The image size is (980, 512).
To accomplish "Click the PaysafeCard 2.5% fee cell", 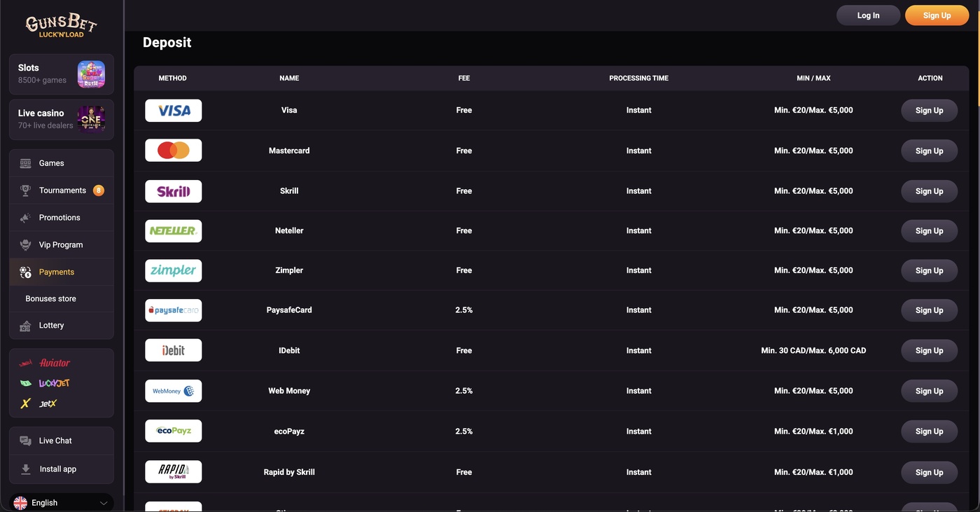I will [x=464, y=310].
